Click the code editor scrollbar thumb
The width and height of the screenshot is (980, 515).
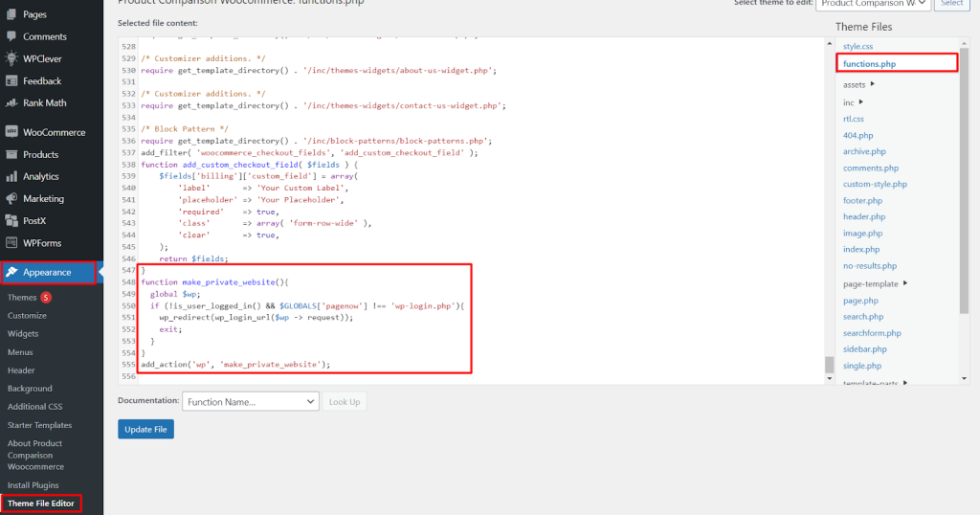pyautogui.click(x=830, y=365)
